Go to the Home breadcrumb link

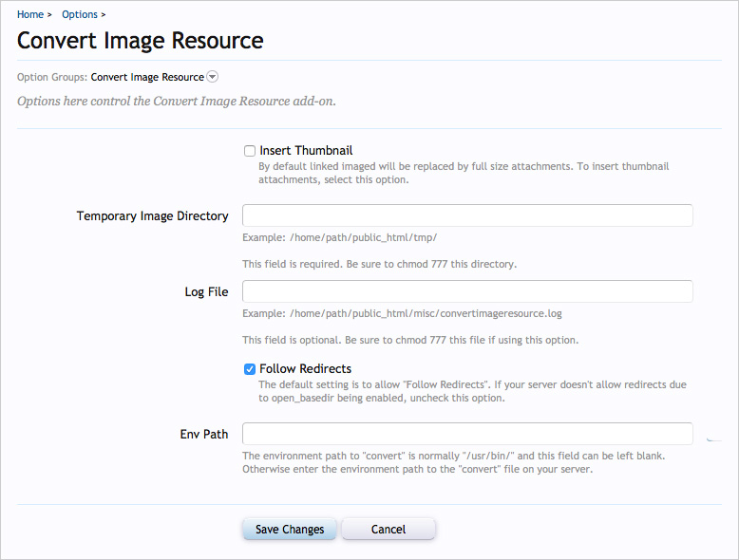click(30, 14)
